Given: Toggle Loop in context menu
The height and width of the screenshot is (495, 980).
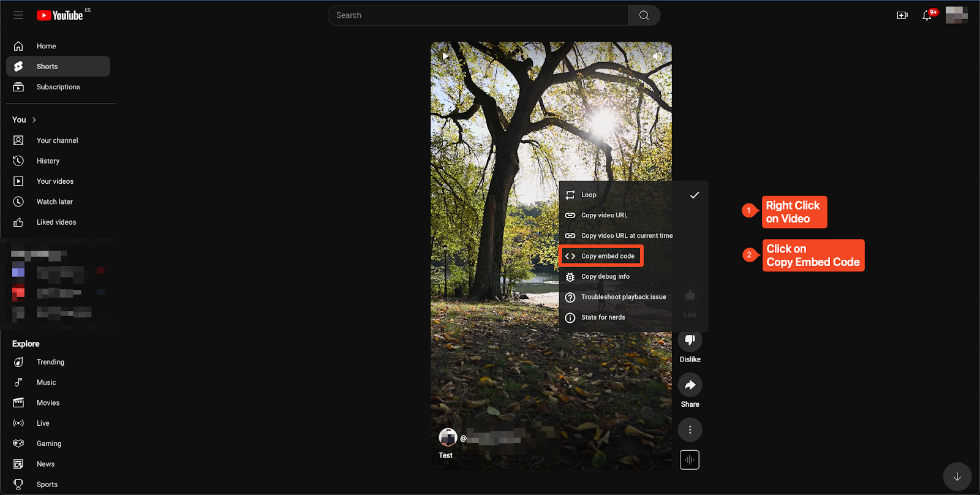Looking at the screenshot, I should click(x=633, y=195).
